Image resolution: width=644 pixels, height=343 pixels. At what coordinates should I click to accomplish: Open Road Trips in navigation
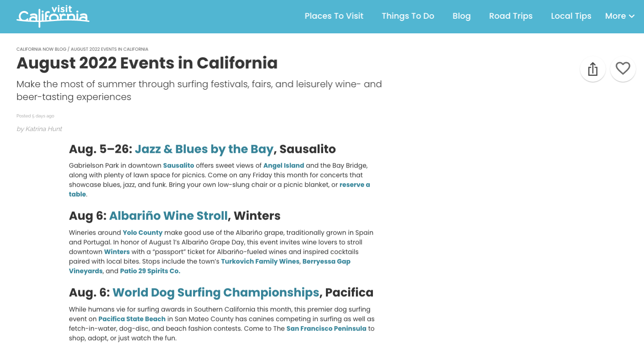pos(511,16)
